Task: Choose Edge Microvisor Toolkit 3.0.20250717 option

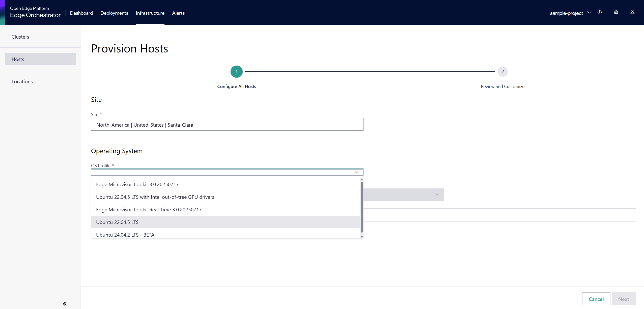Action: coord(226,184)
